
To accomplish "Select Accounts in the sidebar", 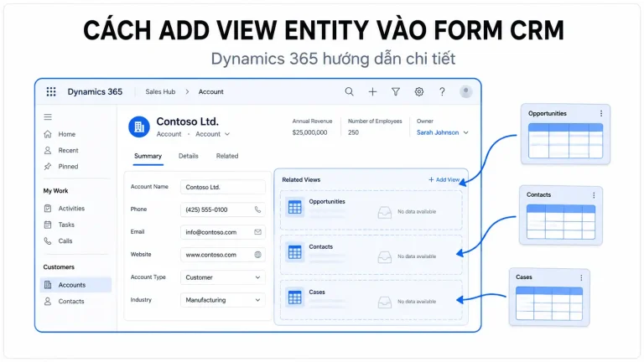I will (x=75, y=284).
